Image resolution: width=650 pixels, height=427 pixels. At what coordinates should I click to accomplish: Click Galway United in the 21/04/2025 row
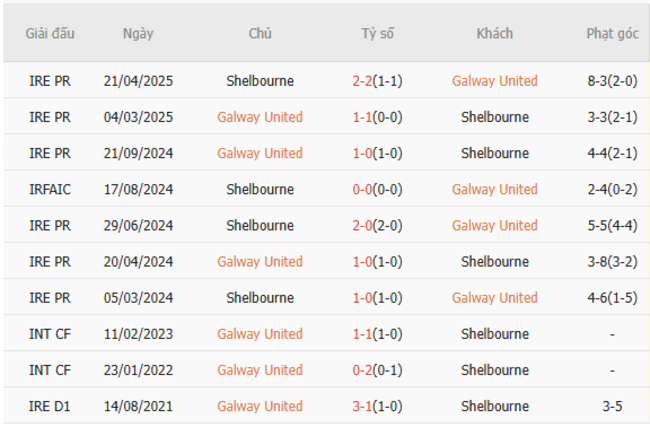tap(494, 81)
